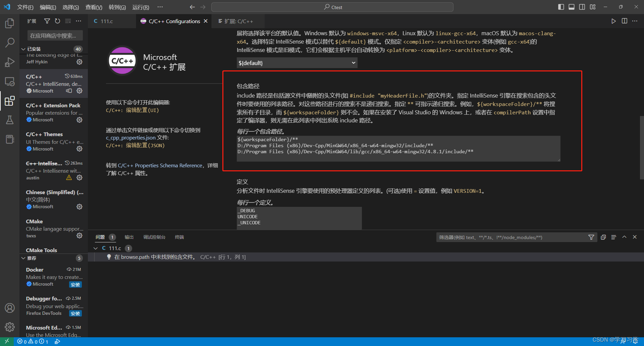Open manage gear for Chinese (Simplified) extension
Image resolution: width=644 pixels, height=346 pixels.
79,207
